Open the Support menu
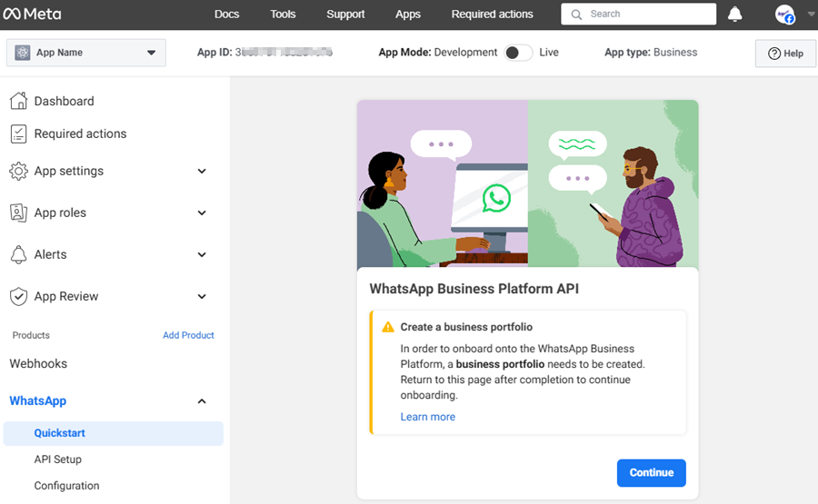Image resolution: width=818 pixels, height=504 pixels. pos(345,14)
